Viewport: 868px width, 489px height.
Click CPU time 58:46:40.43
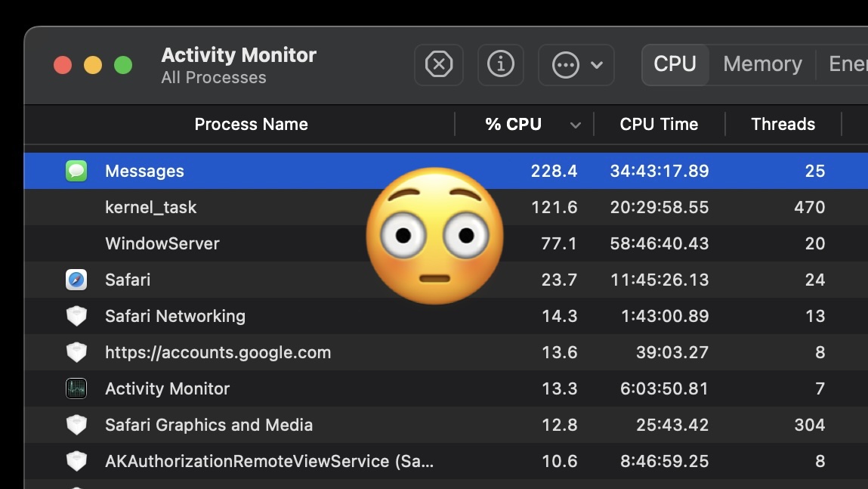coord(659,243)
